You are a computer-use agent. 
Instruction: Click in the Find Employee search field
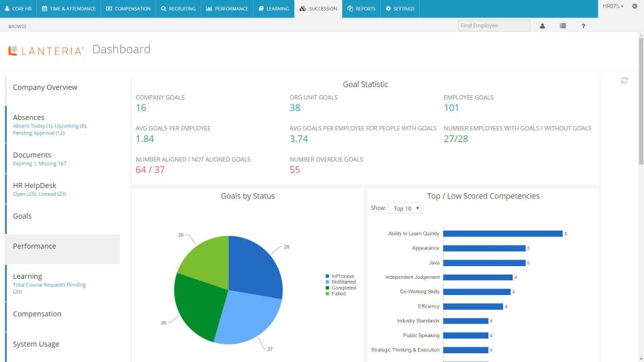(x=493, y=25)
